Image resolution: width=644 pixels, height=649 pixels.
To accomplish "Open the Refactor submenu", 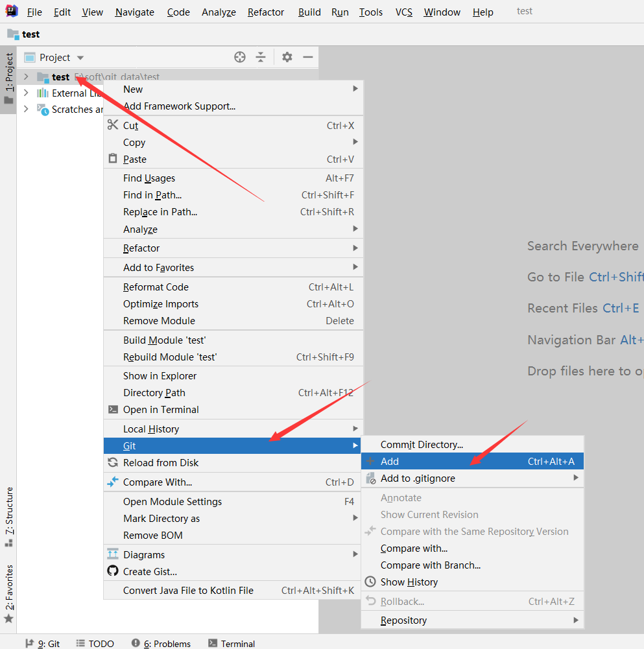I will coord(233,248).
